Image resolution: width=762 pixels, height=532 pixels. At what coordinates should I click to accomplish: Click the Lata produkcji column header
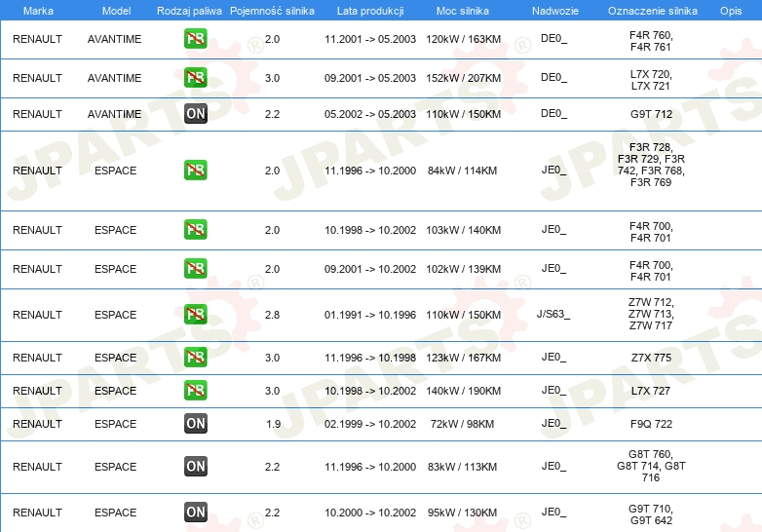369,10
